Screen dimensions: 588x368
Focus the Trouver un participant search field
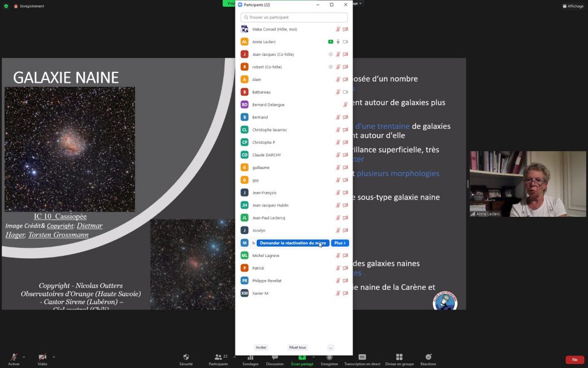click(x=294, y=17)
